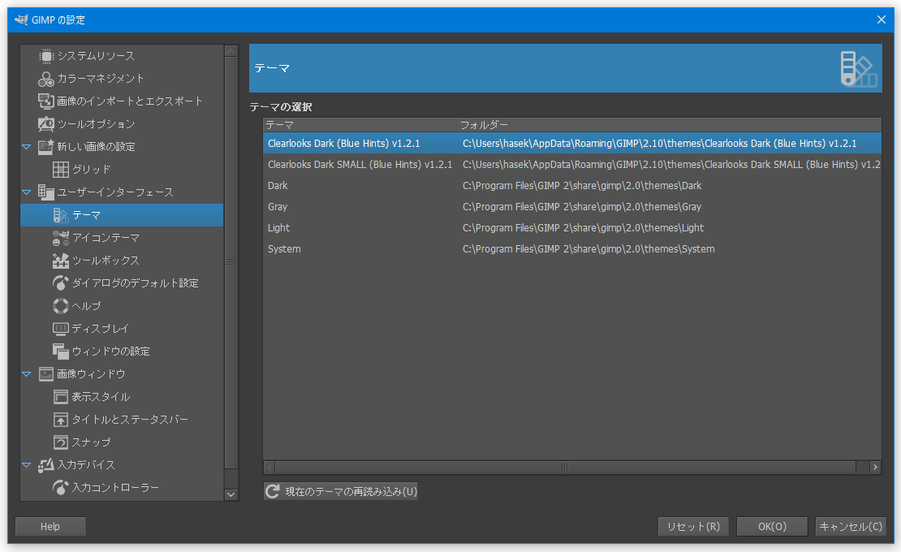The height and width of the screenshot is (552, 901).
Task: Select the Clearlooks Dark SMALL theme row
Action: pyautogui.click(x=572, y=164)
